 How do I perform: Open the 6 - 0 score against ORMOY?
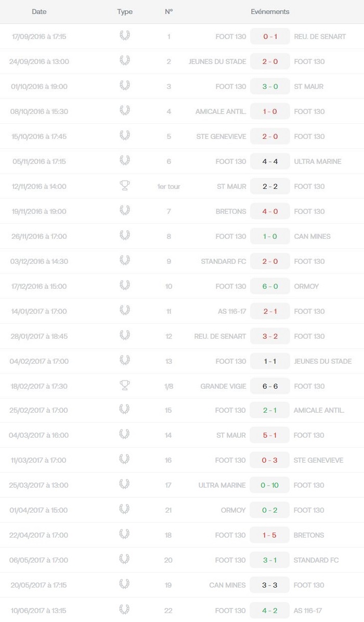click(270, 286)
